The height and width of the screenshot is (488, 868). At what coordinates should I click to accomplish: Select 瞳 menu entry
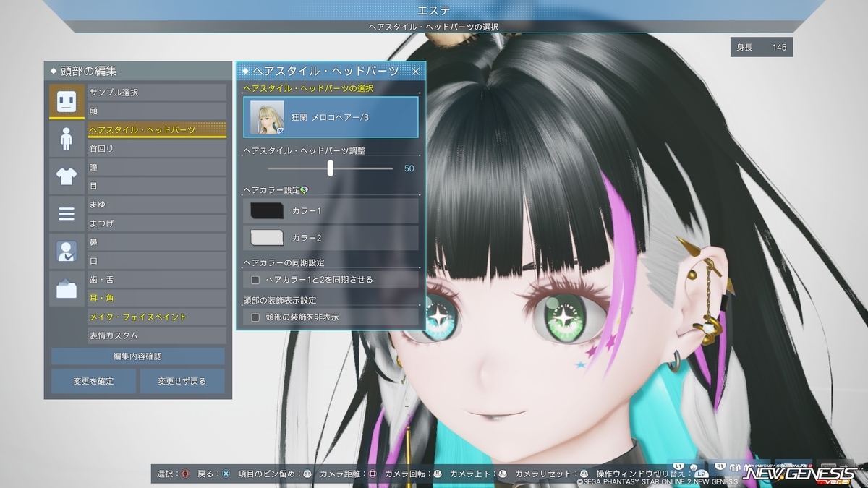pos(157,167)
